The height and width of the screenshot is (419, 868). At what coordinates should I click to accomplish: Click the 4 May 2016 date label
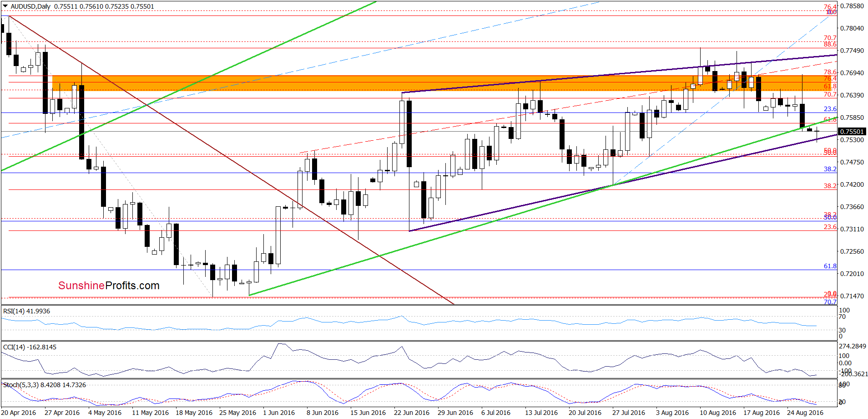pyautogui.click(x=105, y=413)
